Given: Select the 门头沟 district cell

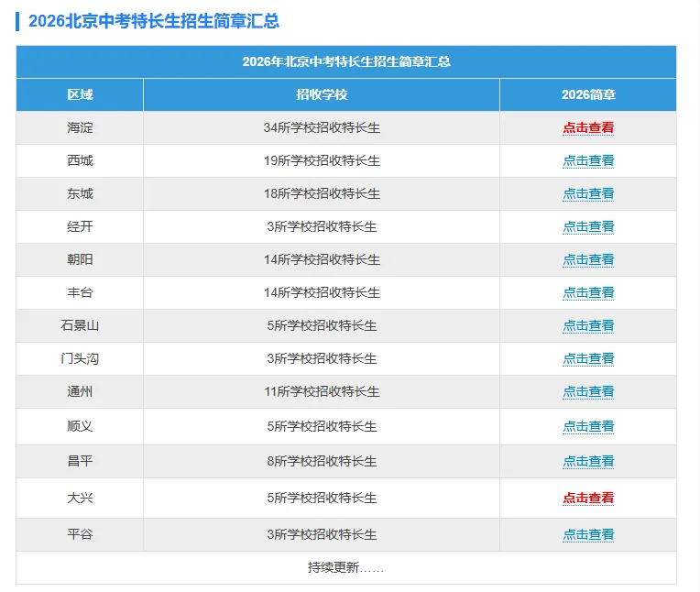Looking at the screenshot, I should point(80,359).
